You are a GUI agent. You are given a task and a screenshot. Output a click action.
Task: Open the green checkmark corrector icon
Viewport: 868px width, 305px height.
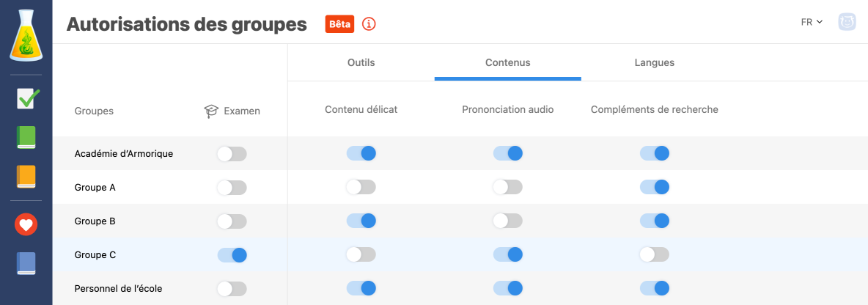pos(27,99)
